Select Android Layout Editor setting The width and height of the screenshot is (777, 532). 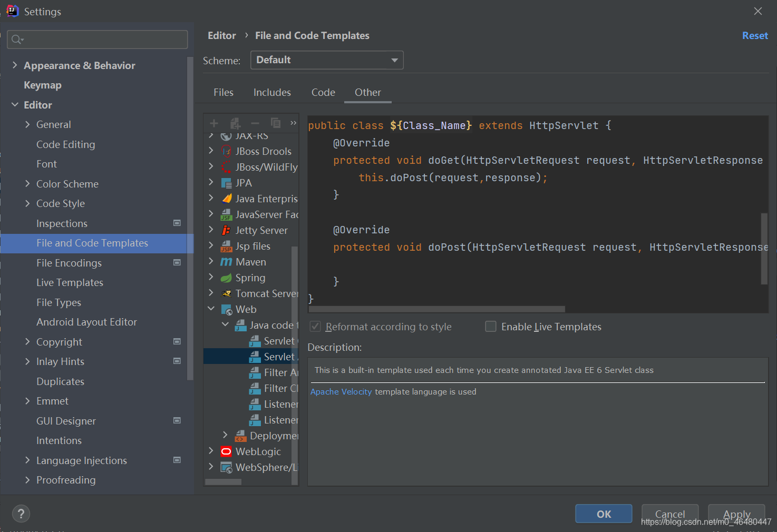tap(86, 322)
